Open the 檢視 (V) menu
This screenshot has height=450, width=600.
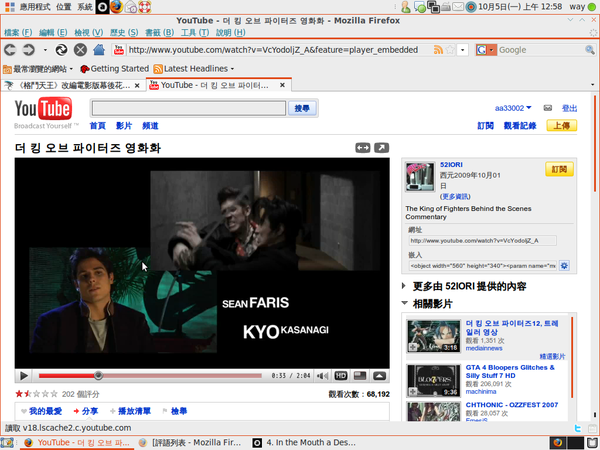point(88,33)
